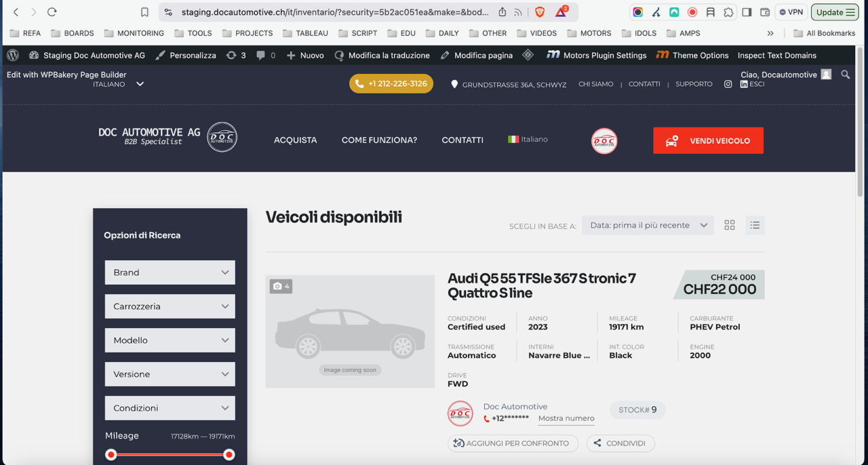The width and height of the screenshot is (868, 465).
Task: Toggle the VPN button in toolbar
Action: (x=791, y=12)
